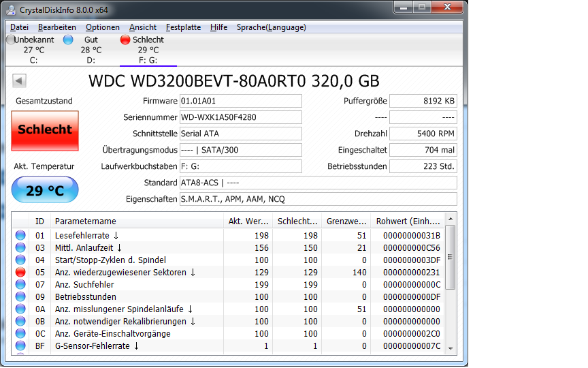Click the Betriebsstunden field 223 Std.

(423, 166)
